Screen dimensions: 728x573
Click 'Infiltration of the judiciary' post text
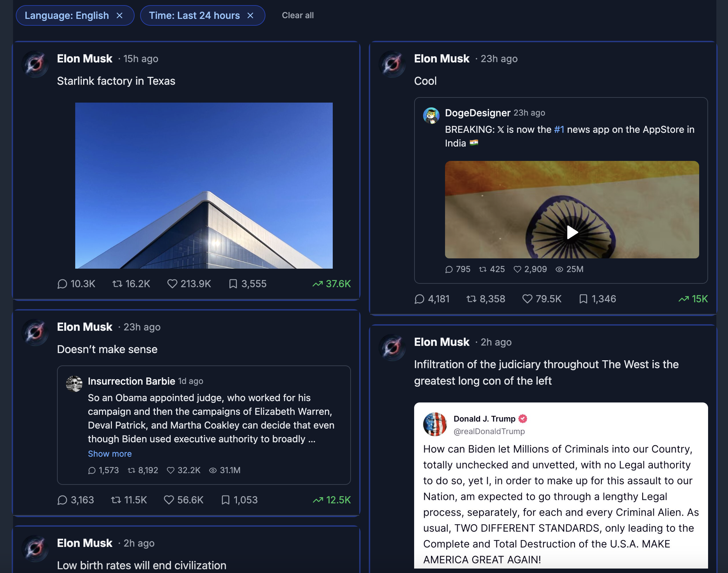tap(546, 373)
